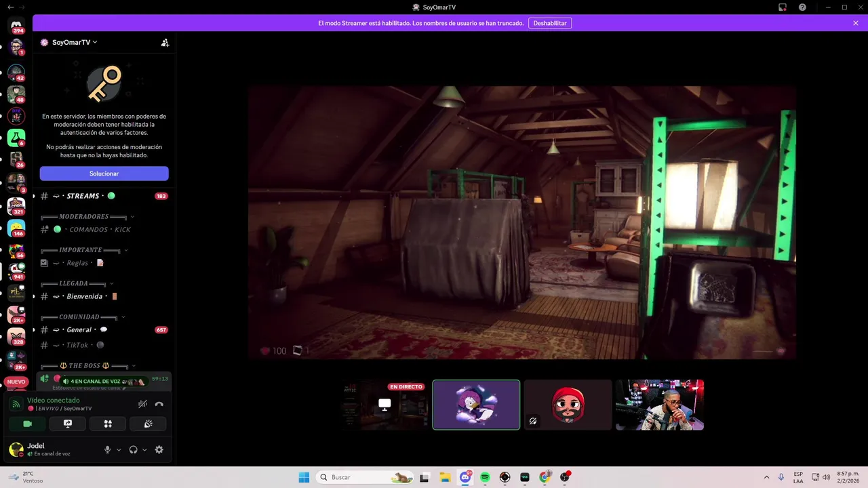The width and height of the screenshot is (868, 488).
Task: Toggle noise suppression icon
Action: pyautogui.click(x=142, y=404)
